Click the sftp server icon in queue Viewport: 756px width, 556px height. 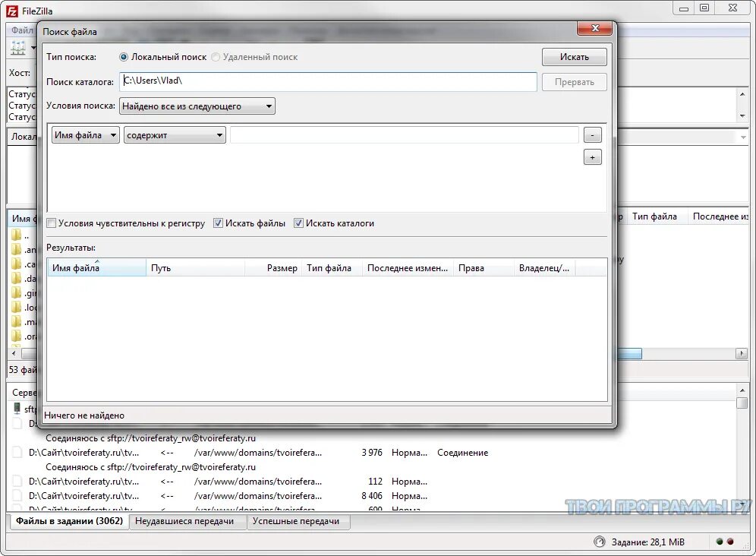pyautogui.click(x=17, y=409)
